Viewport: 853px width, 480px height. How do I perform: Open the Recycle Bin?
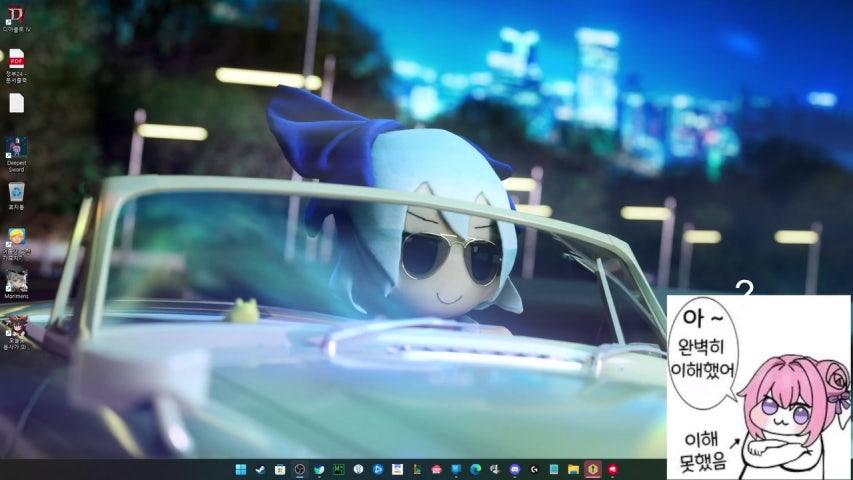tap(16, 191)
